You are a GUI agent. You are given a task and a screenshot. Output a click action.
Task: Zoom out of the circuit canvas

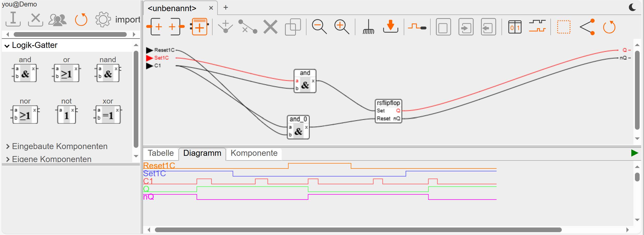pyautogui.click(x=319, y=27)
